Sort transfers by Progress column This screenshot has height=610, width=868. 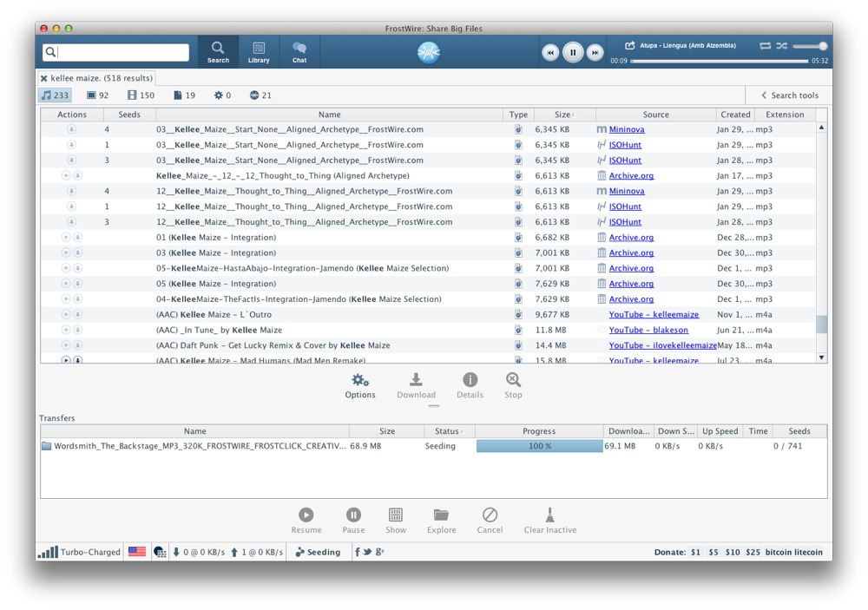pos(539,431)
